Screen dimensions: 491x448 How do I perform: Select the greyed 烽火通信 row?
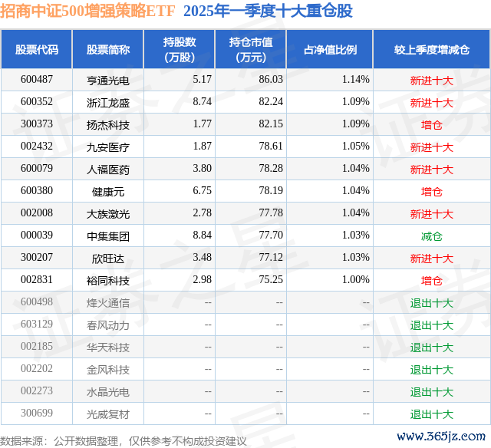(x=108, y=303)
